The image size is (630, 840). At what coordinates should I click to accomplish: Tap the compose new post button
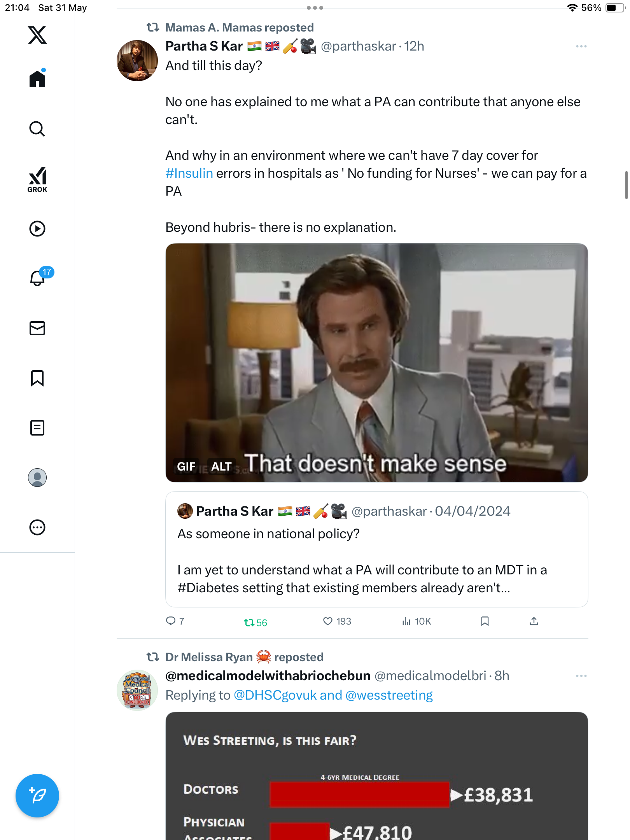[x=37, y=796]
